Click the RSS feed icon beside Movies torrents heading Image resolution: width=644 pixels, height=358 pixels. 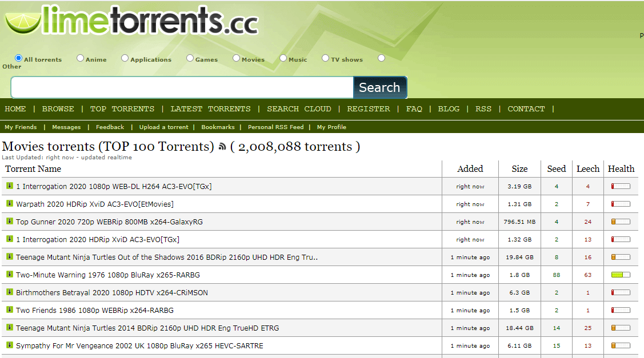[x=222, y=147]
